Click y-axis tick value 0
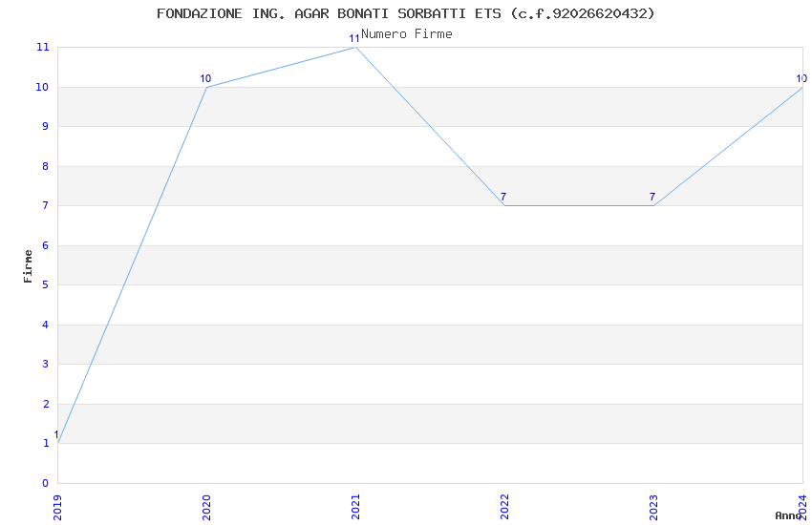The image size is (812, 525). click(x=46, y=483)
